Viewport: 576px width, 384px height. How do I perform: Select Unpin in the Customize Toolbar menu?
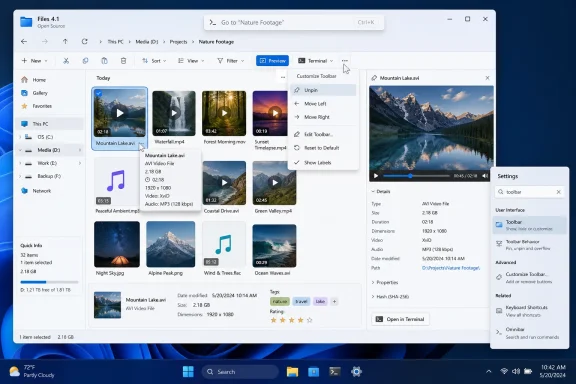[x=323, y=90]
